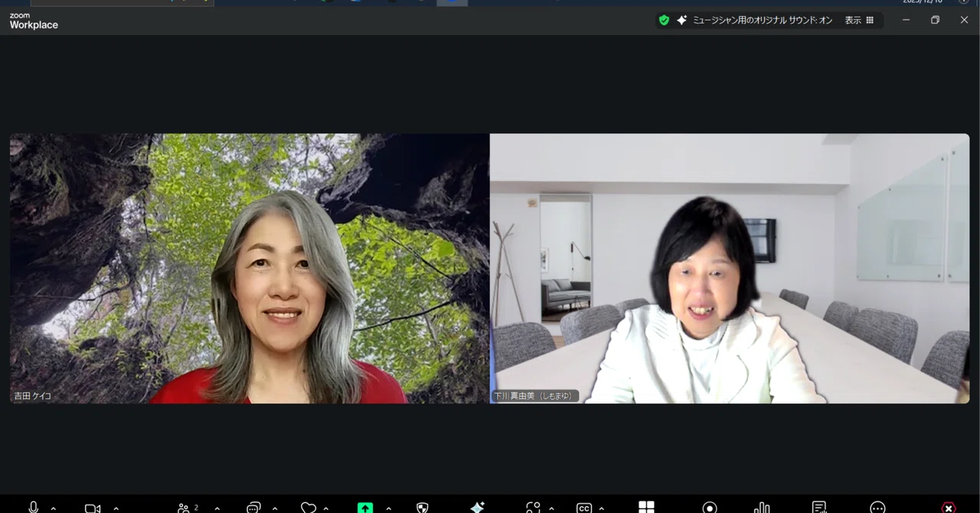Minimize the Zoom window

(x=906, y=20)
